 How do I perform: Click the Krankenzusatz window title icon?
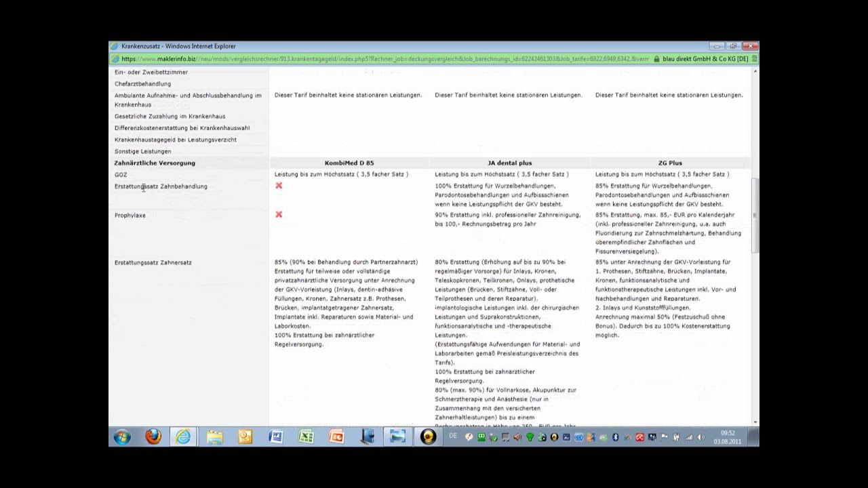pos(115,46)
